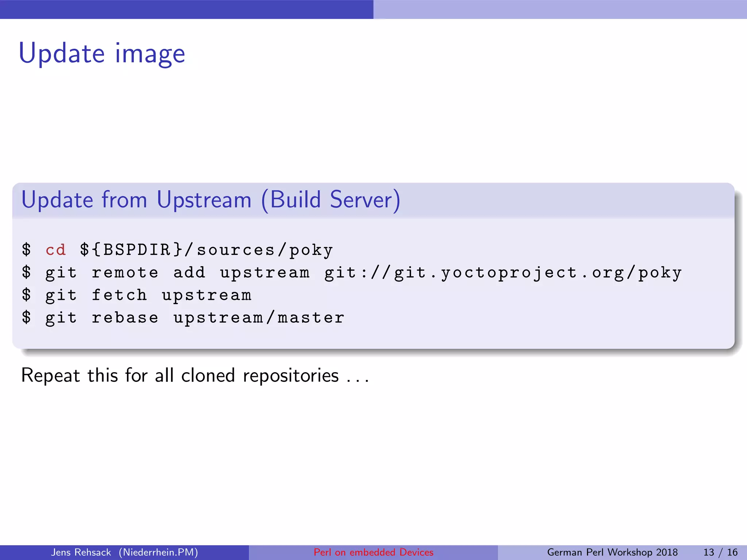Click the light blue right section of the top bar

[560, 9]
